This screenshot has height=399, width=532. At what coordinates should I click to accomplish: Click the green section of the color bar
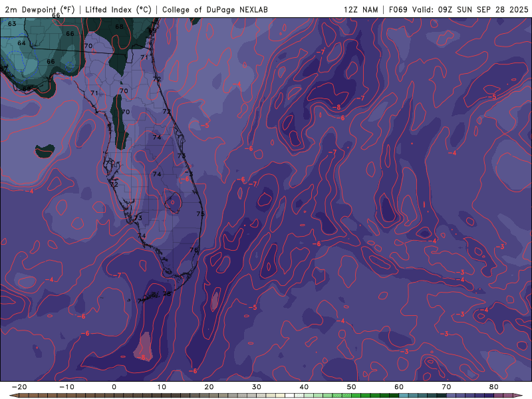point(351,396)
